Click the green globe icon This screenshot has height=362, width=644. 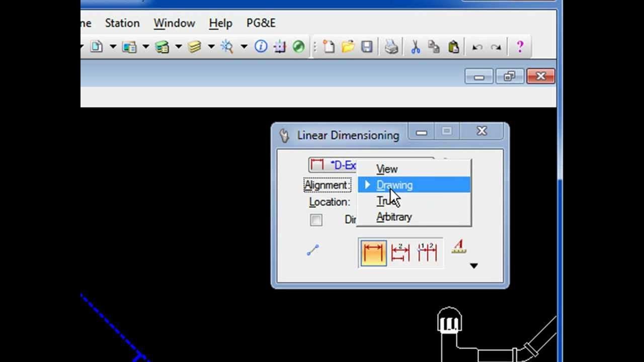tap(298, 47)
